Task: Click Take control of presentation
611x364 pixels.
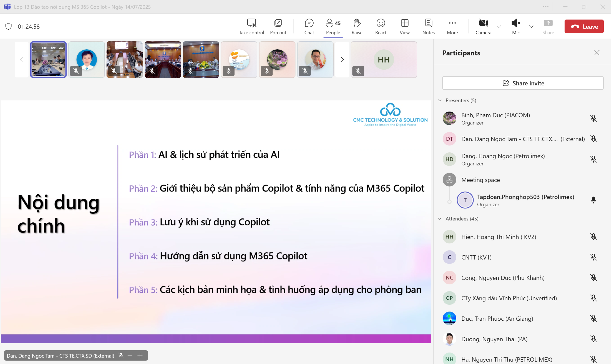Action: coord(251,26)
